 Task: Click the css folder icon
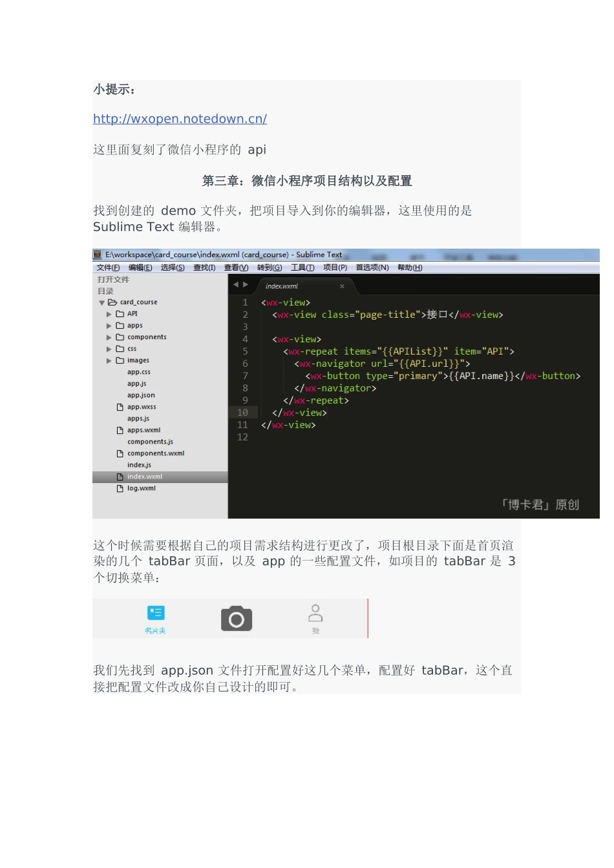tap(120, 349)
